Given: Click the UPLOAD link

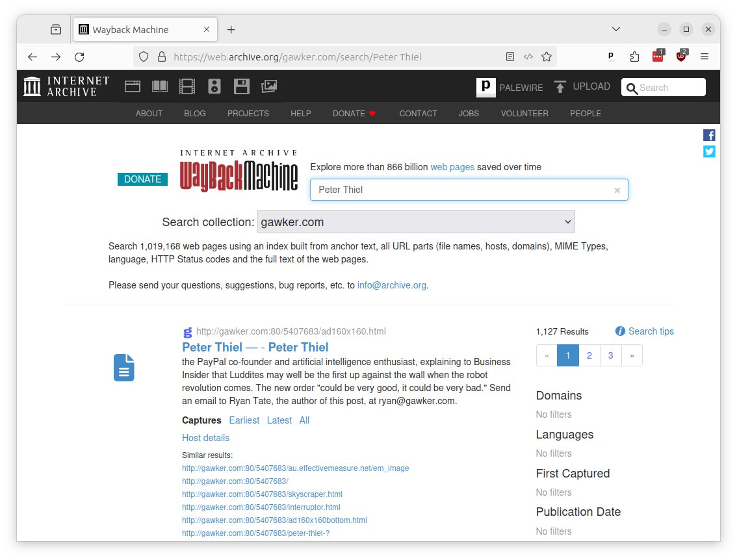Looking at the screenshot, I should [x=591, y=86].
